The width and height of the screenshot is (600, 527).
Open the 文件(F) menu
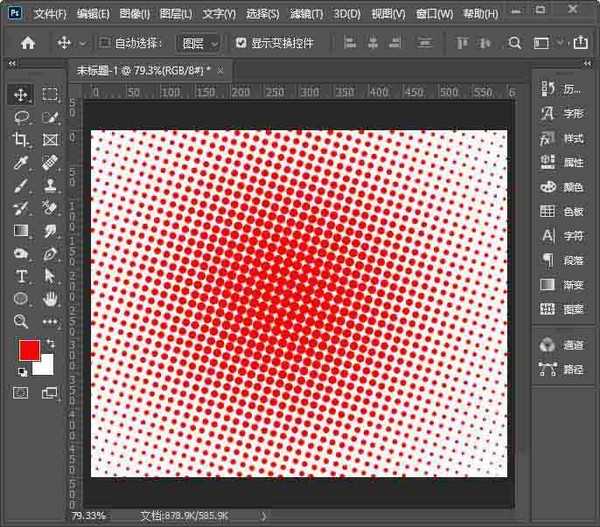[50, 14]
